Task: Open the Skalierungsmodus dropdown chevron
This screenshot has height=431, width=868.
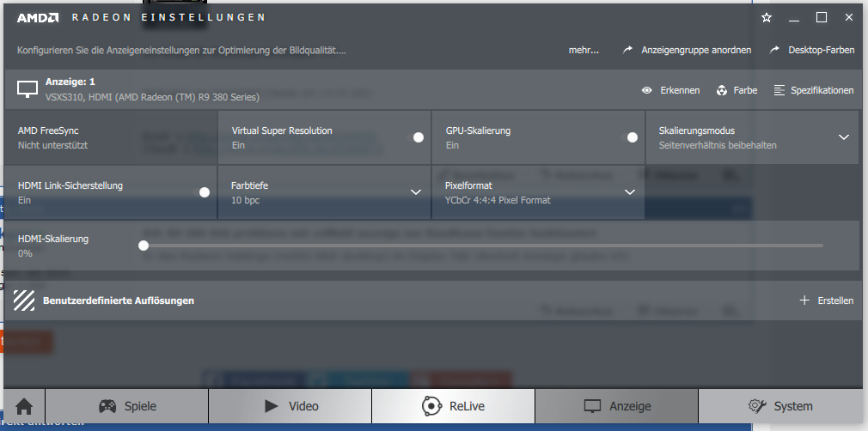Action: (844, 137)
